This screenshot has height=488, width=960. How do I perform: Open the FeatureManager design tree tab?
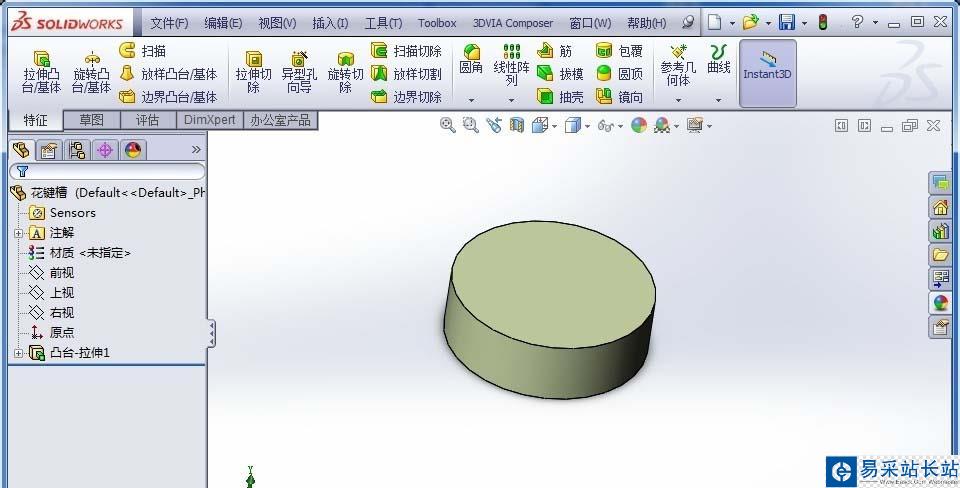pyautogui.click(x=21, y=149)
